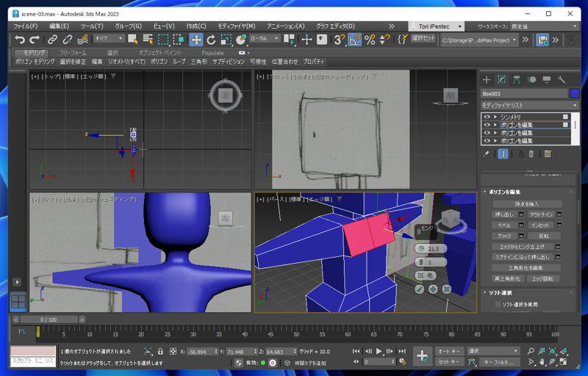This screenshot has width=588, height=376.
Task: Click the Pin Stack icon
Action: [487, 153]
